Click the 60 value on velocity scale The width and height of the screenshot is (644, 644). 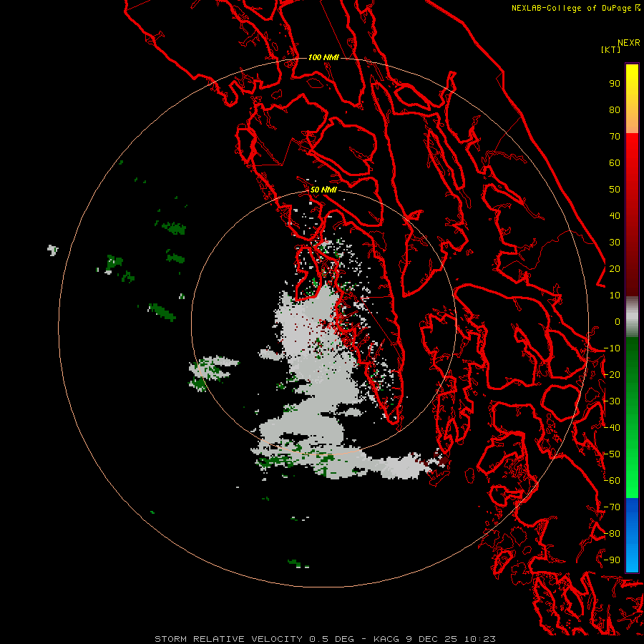tap(615, 163)
